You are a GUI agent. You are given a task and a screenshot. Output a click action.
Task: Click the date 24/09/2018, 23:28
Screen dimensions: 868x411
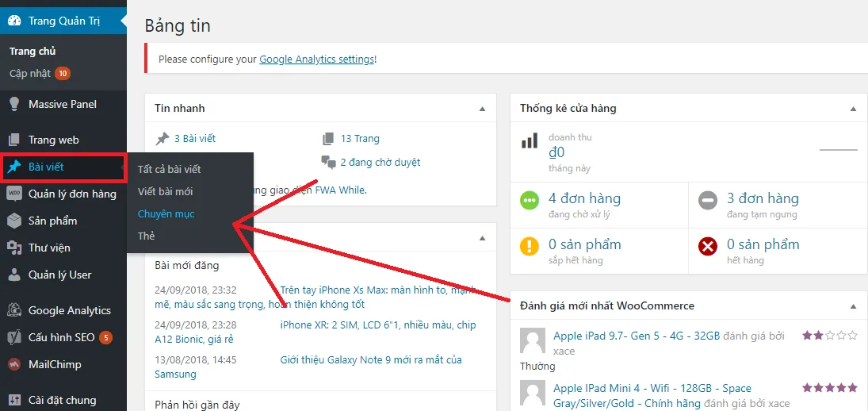[196, 325]
